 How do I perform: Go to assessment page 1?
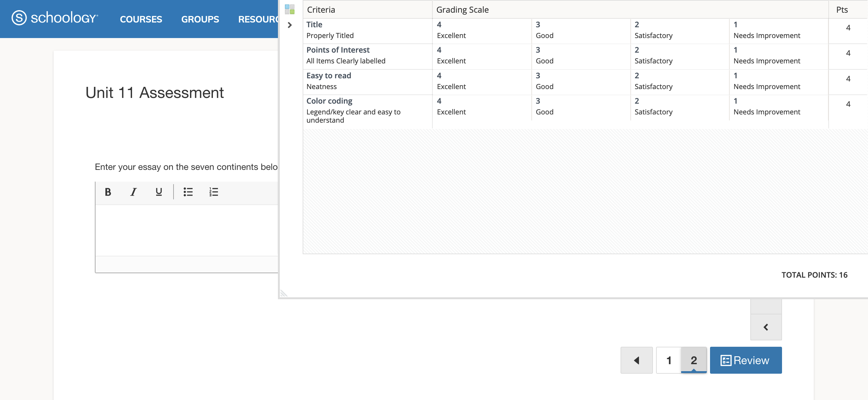[668, 360]
